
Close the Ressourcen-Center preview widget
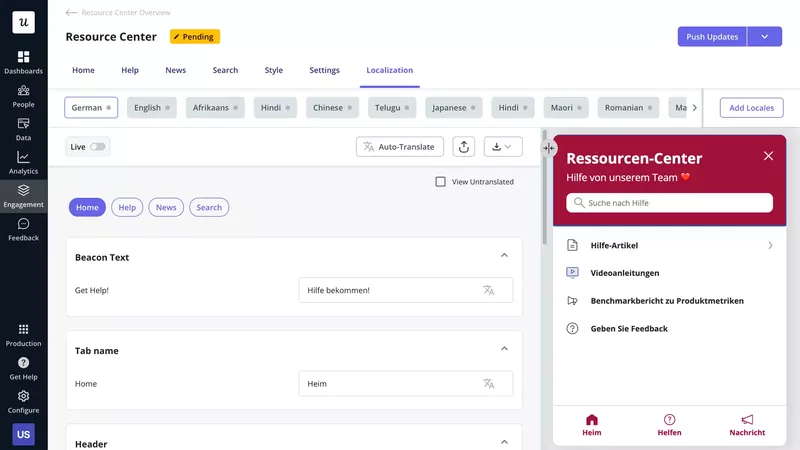pos(768,156)
